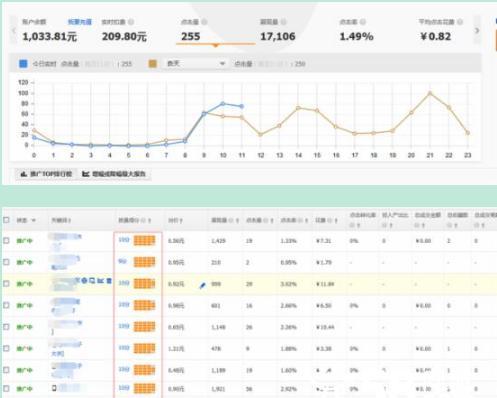
Task: Toggle the select-all checkbox in the table header
Action: click(x=6, y=220)
